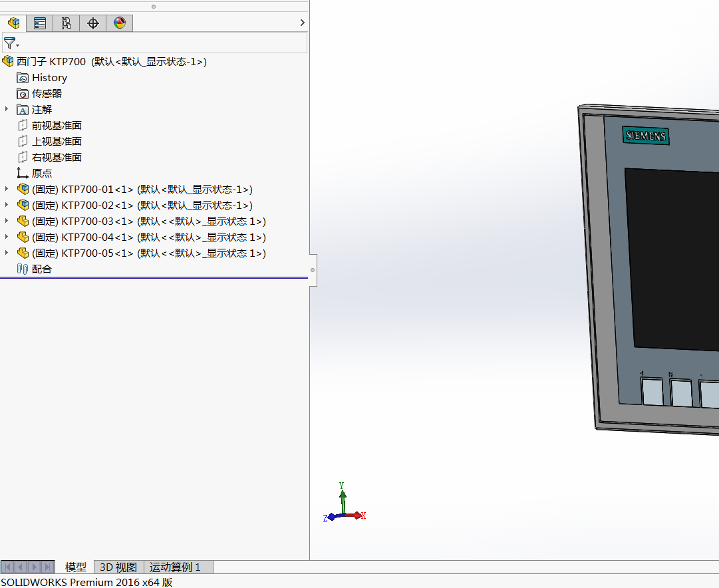Click the History folder icon
Screen dimensions: 719x588
pos(23,78)
